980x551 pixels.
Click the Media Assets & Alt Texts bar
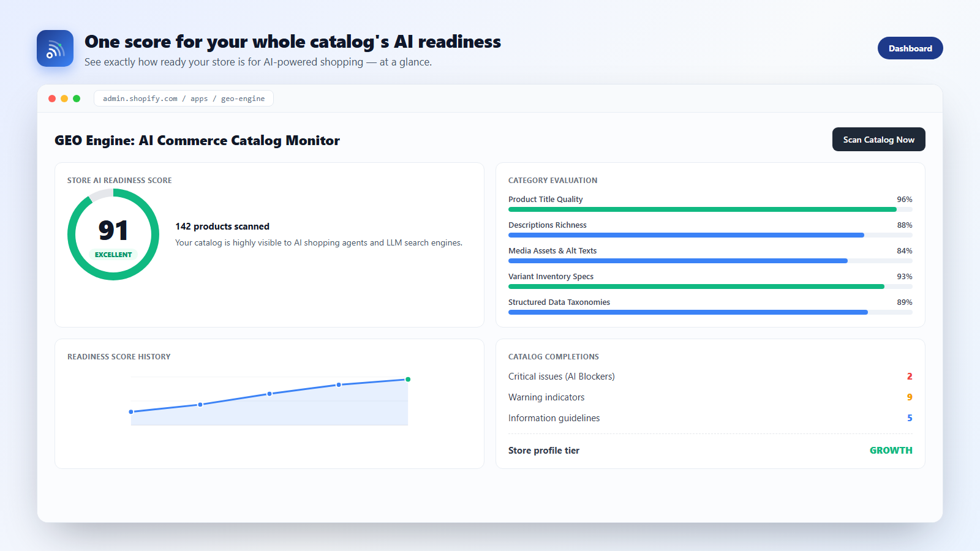click(710, 261)
